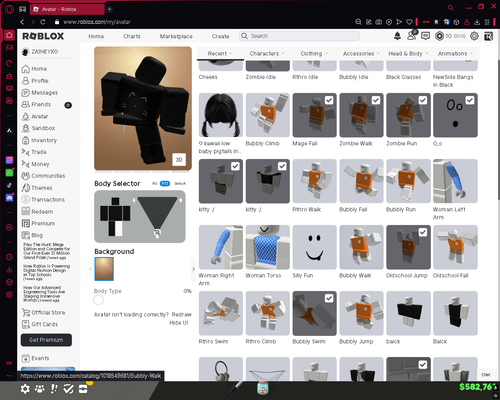Select the Avatar - Roblox browser tab
This screenshot has width=500, height=400.
[x=67, y=9]
